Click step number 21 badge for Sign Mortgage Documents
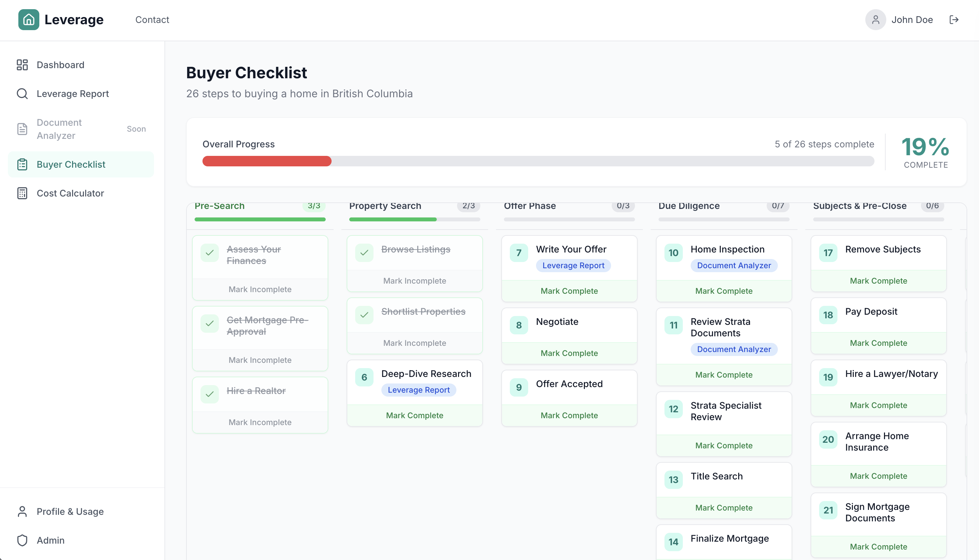Screen dimensions: 979x560 coord(828,510)
